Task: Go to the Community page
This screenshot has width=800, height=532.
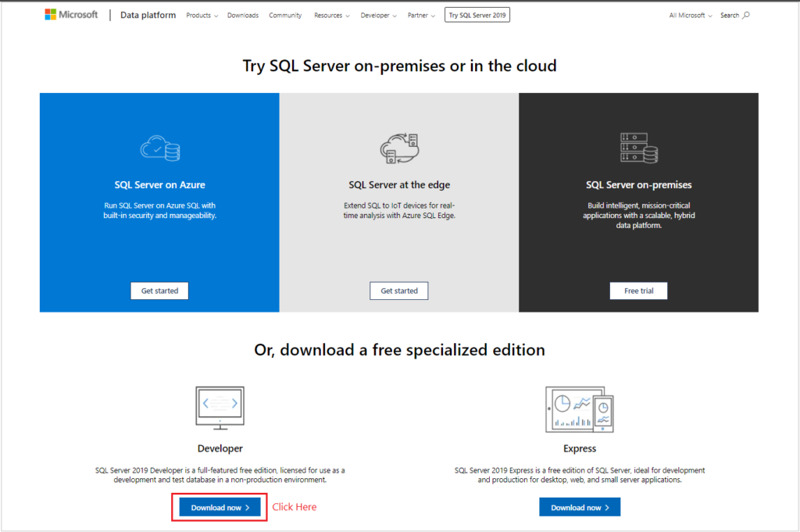Action: click(x=285, y=16)
